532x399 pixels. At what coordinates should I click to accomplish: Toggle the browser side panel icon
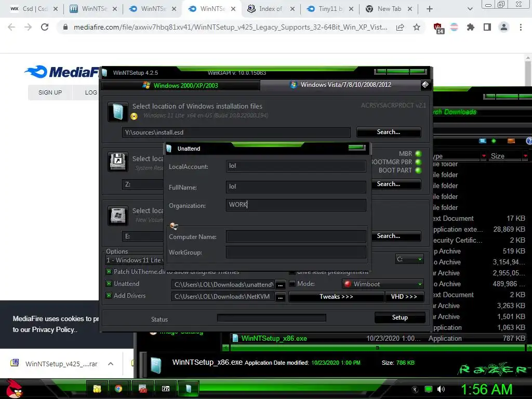tap(487, 27)
